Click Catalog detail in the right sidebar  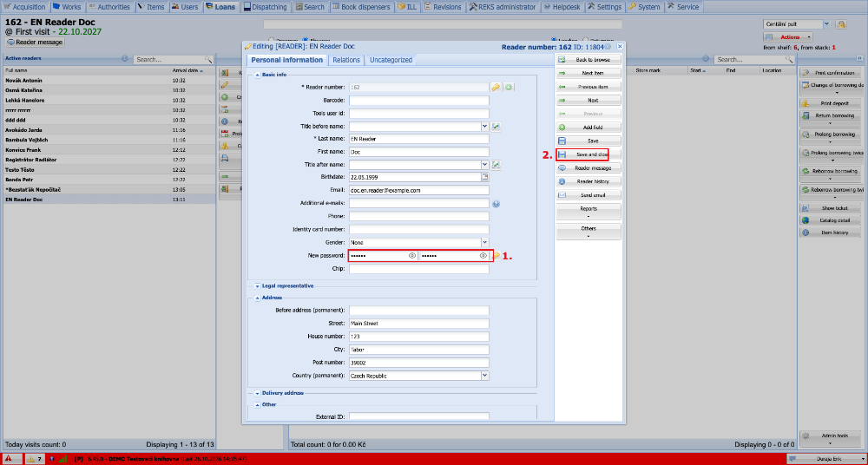click(831, 220)
